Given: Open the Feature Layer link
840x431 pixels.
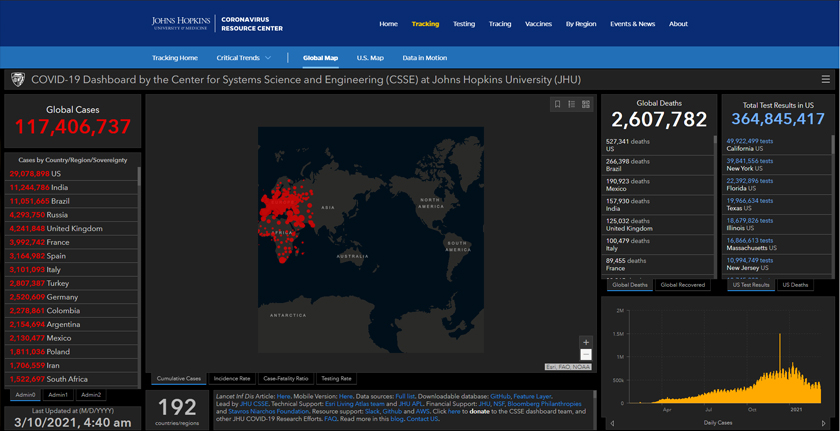Looking at the screenshot, I should point(532,397).
